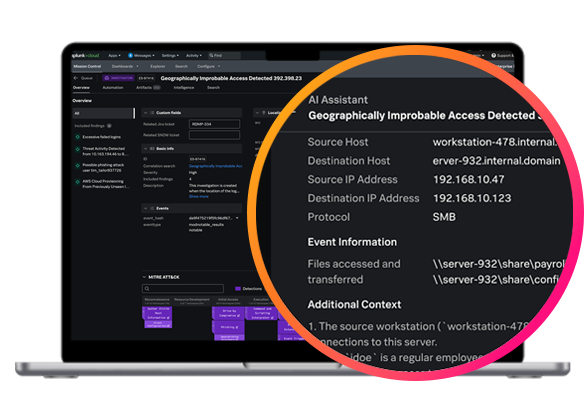Click the Show more link

pos(198,196)
